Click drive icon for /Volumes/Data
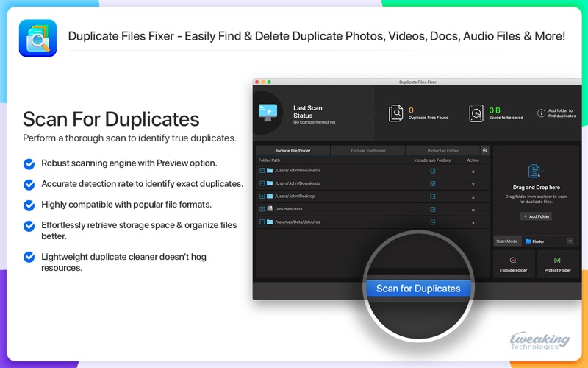Image resolution: width=588 pixels, height=368 pixels. [270, 209]
